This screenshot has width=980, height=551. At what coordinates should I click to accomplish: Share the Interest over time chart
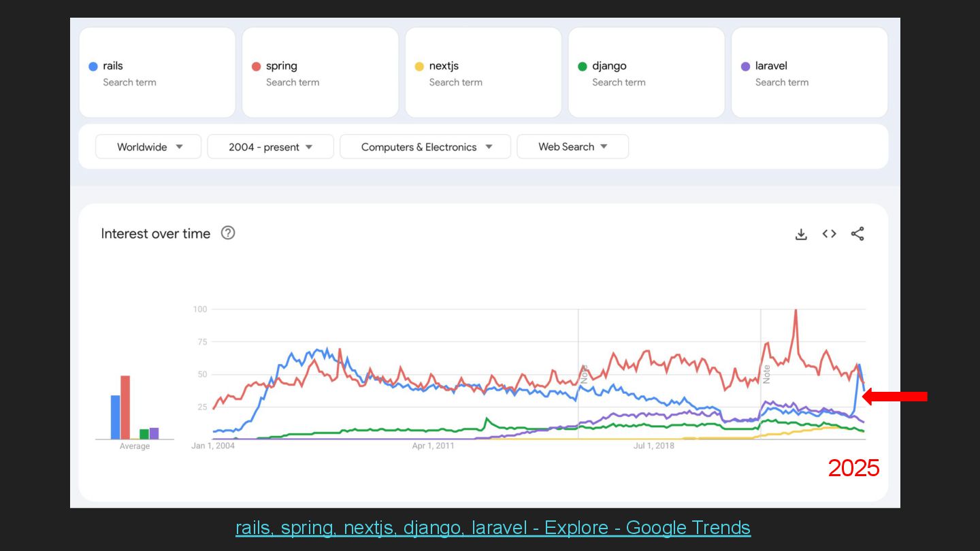(x=857, y=234)
